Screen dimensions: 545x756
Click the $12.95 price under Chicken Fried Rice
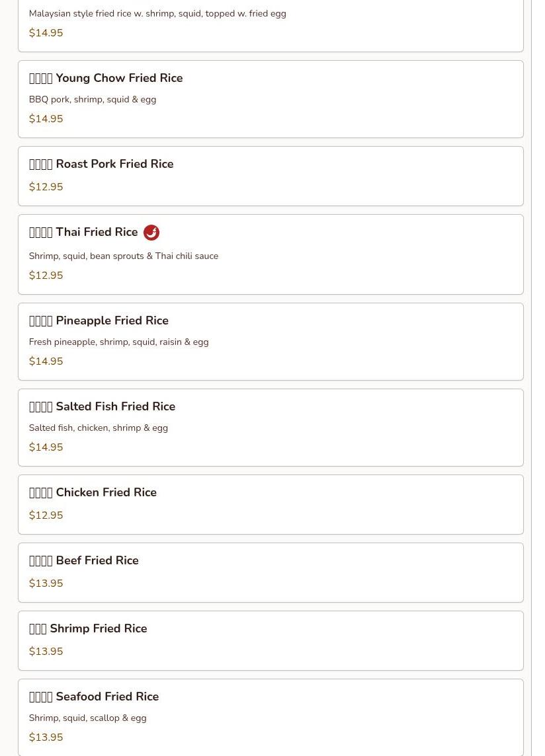[x=46, y=515]
